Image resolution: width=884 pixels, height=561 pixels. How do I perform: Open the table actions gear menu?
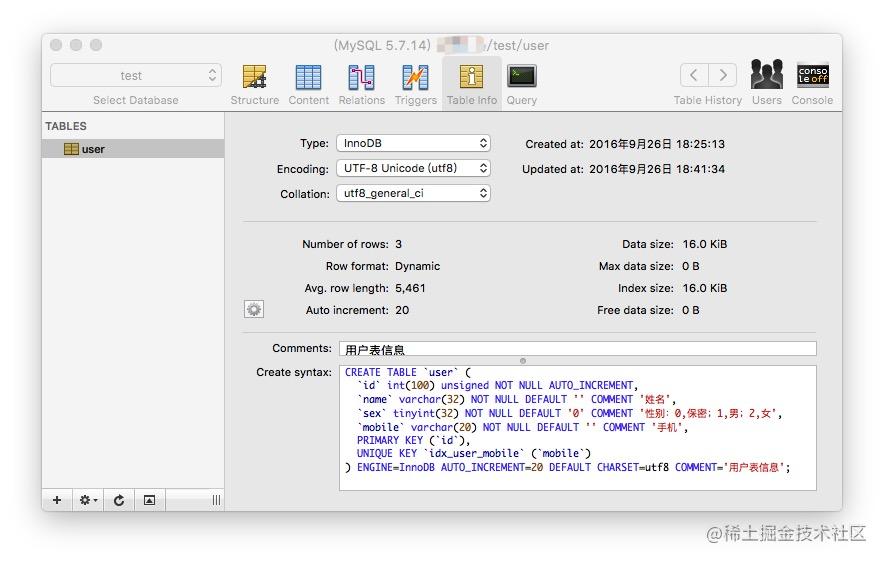pyautogui.click(x=88, y=500)
